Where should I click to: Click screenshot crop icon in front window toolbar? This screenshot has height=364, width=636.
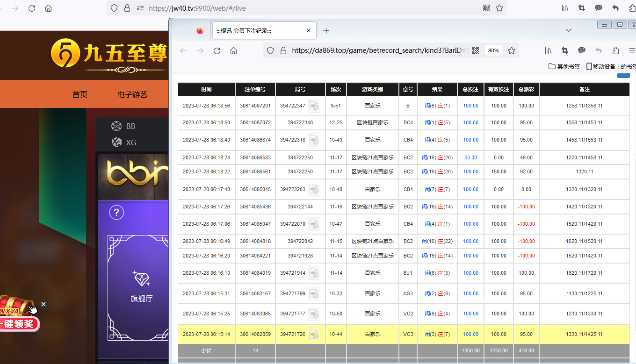(x=565, y=50)
